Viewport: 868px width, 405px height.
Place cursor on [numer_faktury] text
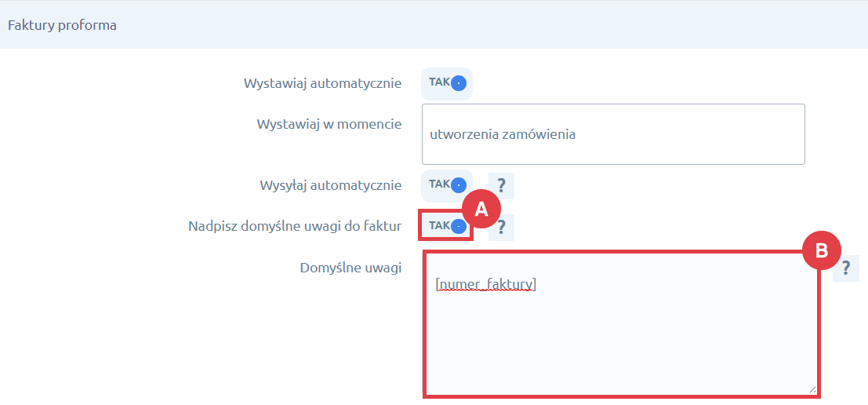tap(485, 284)
